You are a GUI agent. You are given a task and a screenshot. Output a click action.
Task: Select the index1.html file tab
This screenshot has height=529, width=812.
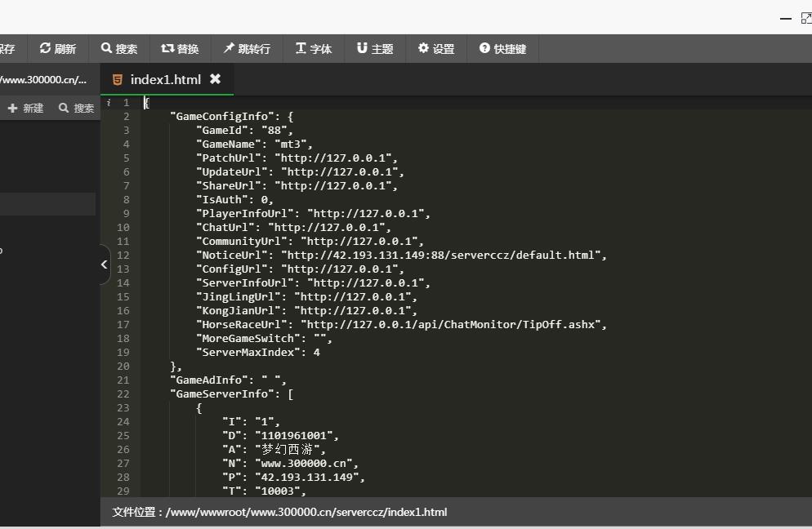(165, 79)
